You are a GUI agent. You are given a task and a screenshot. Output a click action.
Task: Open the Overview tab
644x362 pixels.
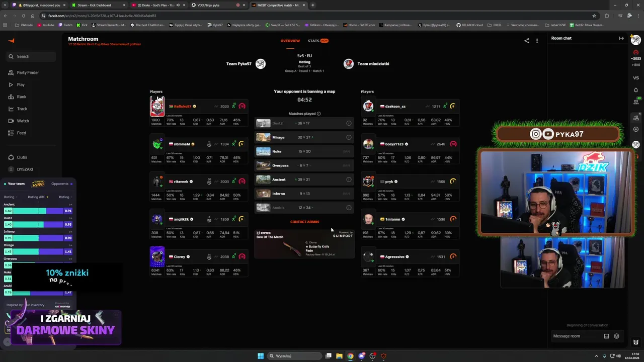point(290,41)
